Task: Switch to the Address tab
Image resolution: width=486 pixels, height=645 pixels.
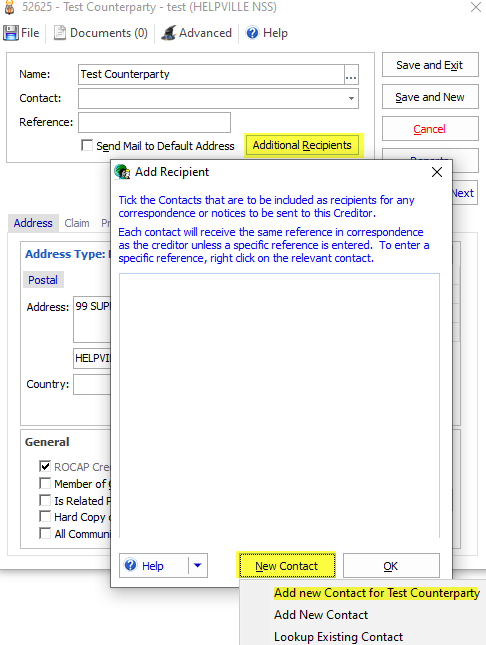Action: tap(33, 223)
